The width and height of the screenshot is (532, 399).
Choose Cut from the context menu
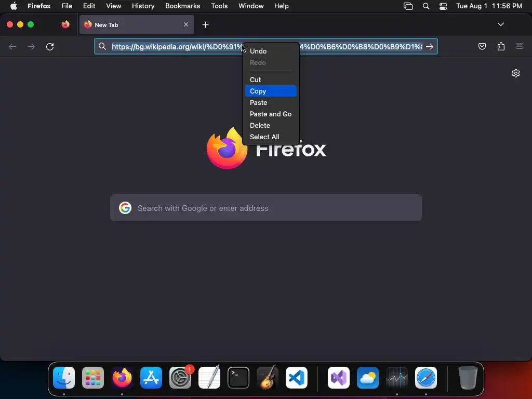click(x=271, y=79)
